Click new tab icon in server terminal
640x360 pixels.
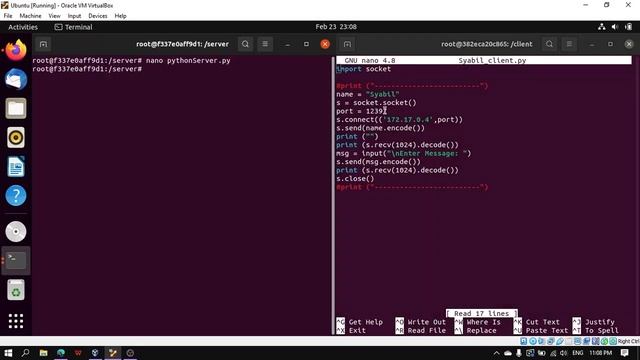pyautogui.click(x=43, y=44)
